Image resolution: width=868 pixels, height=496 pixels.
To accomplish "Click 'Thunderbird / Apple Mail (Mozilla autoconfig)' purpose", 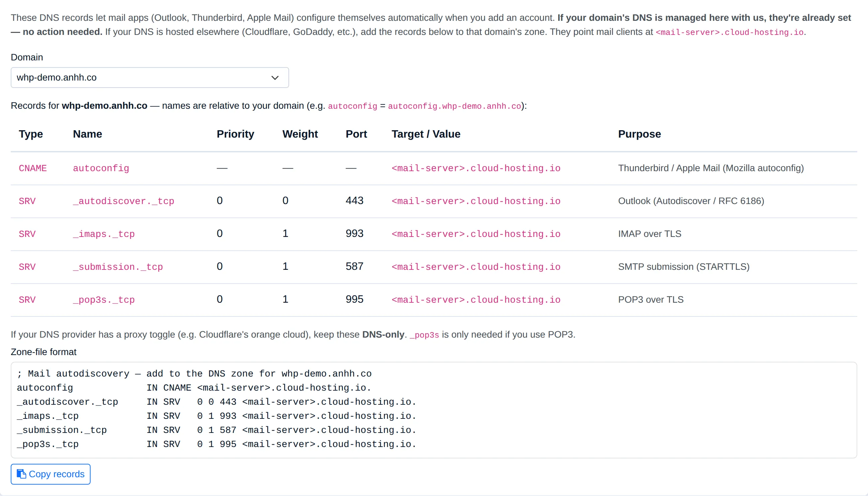I will pyautogui.click(x=711, y=168).
